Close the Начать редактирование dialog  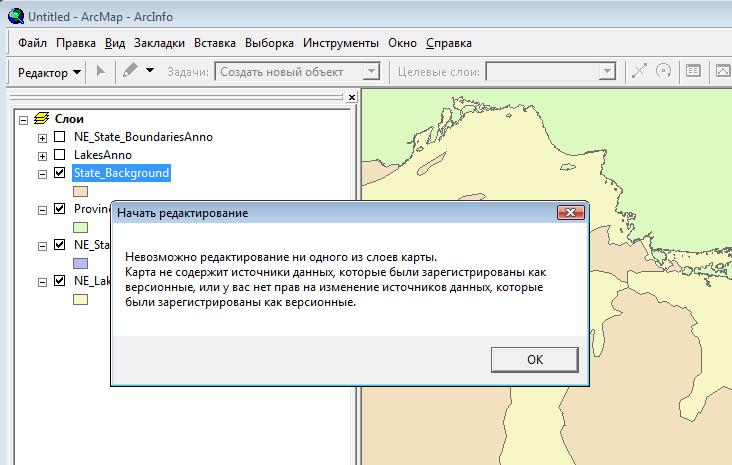[570, 212]
